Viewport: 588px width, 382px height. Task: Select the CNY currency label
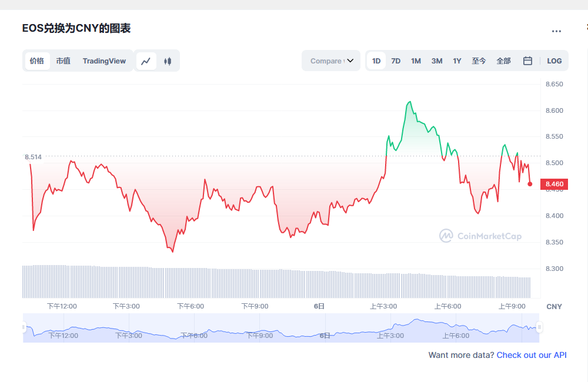tap(555, 306)
